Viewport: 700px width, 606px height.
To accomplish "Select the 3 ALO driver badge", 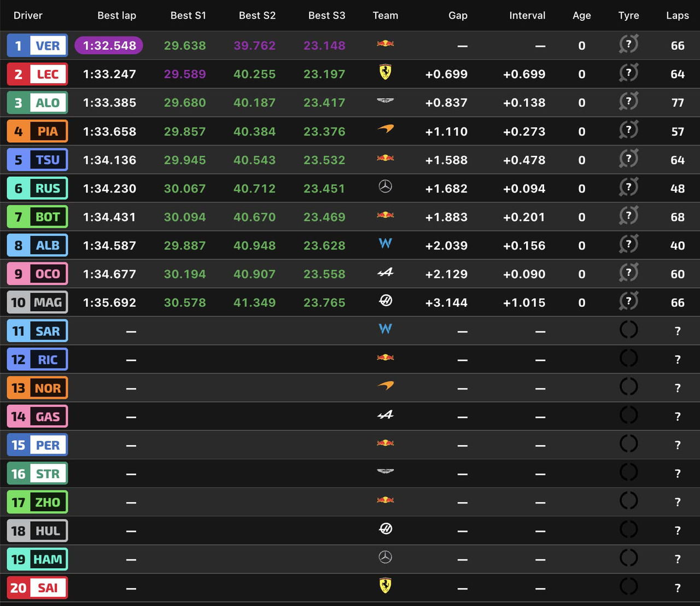I will pos(37,102).
